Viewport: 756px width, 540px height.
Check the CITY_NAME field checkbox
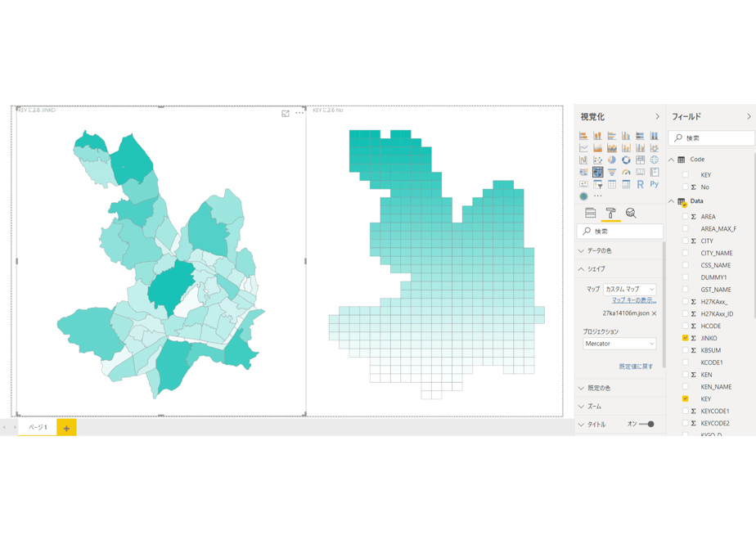[685, 253]
